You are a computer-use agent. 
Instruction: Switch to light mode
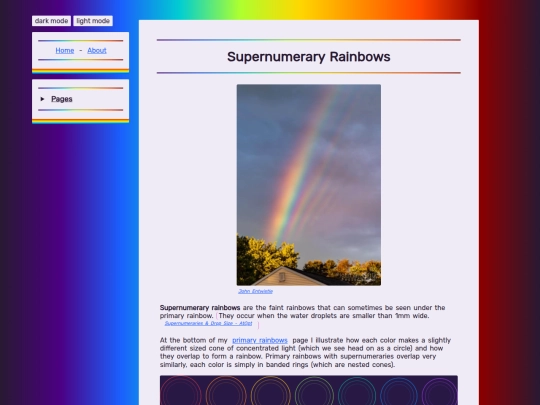click(93, 21)
